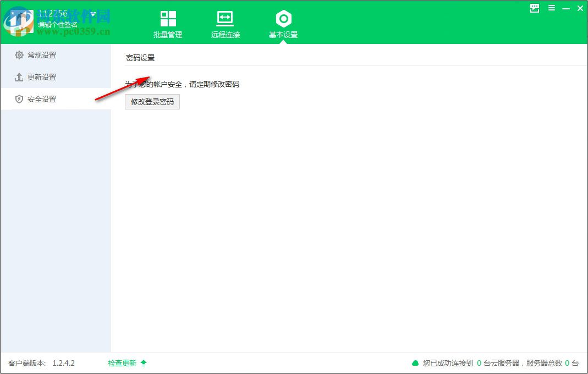Open the hamburger menu in the title bar
588x374 pixels.
551,8
